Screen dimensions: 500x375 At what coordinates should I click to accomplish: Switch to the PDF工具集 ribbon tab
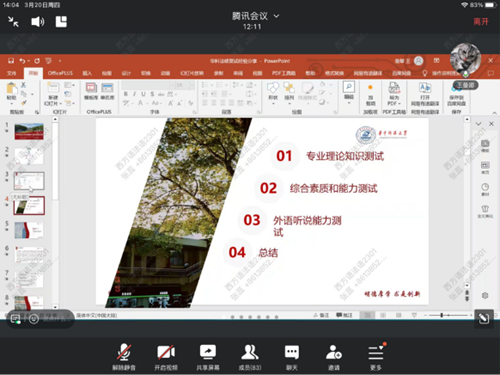click(284, 73)
